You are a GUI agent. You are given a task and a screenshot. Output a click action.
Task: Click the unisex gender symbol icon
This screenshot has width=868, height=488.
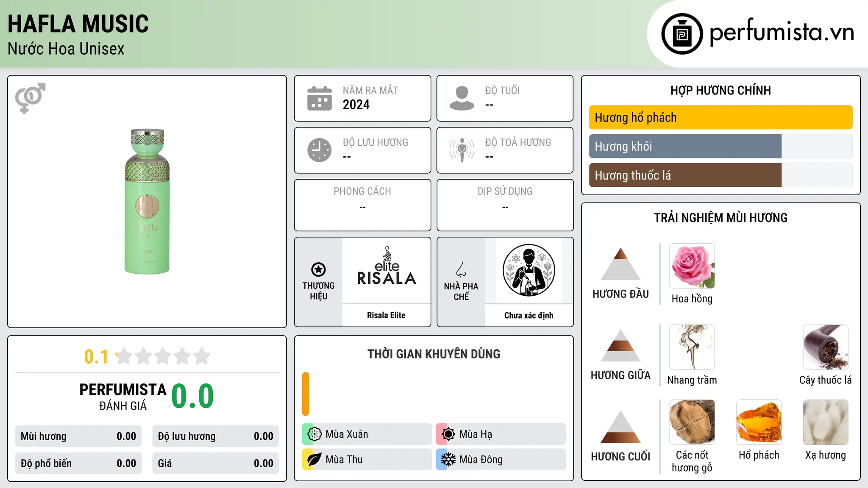click(x=30, y=98)
